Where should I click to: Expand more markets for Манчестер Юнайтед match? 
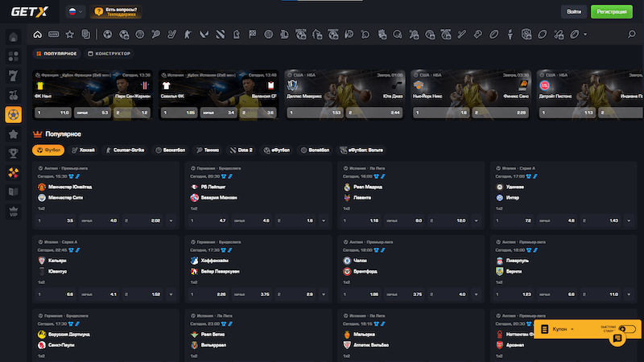click(171, 220)
